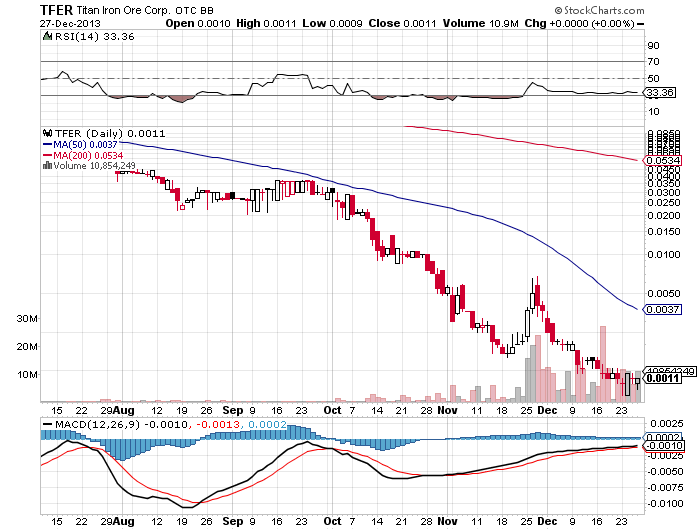Click the TFER ticker symbol in the chart title
The width and height of the screenshot is (700, 530).
coord(56,10)
